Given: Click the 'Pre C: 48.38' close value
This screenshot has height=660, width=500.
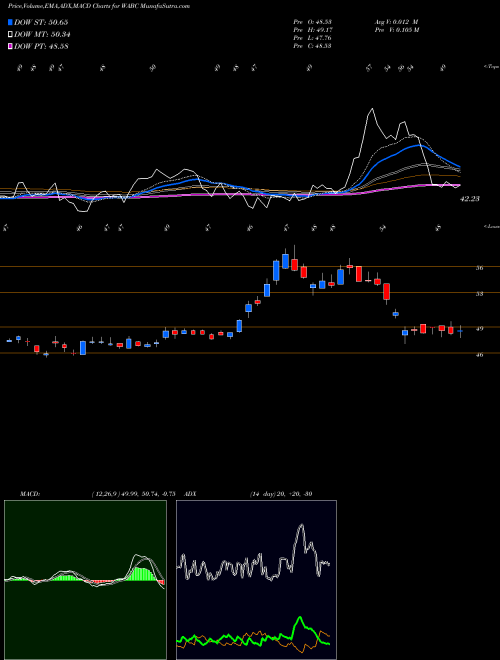Looking at the screenshot, I should pos(312,46).
